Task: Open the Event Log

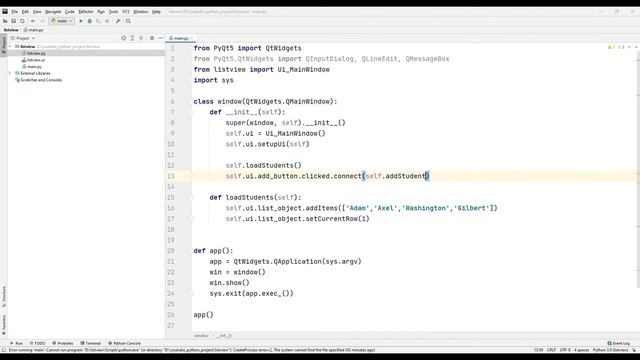Action: coord(618,343)
